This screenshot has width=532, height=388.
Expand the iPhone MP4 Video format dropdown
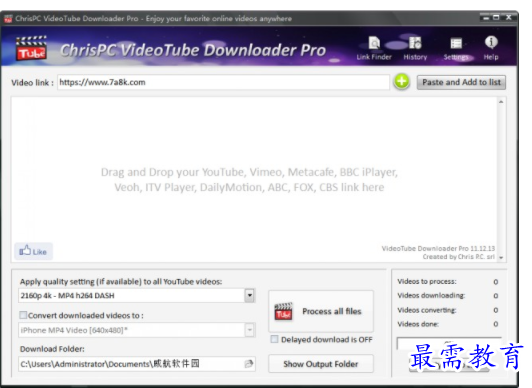point(250,330)
